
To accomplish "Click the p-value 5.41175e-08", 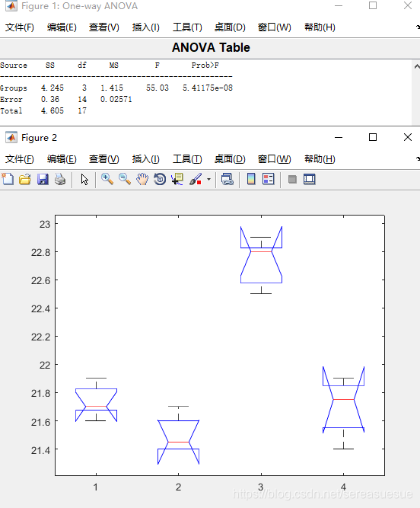I will (208, 88).
